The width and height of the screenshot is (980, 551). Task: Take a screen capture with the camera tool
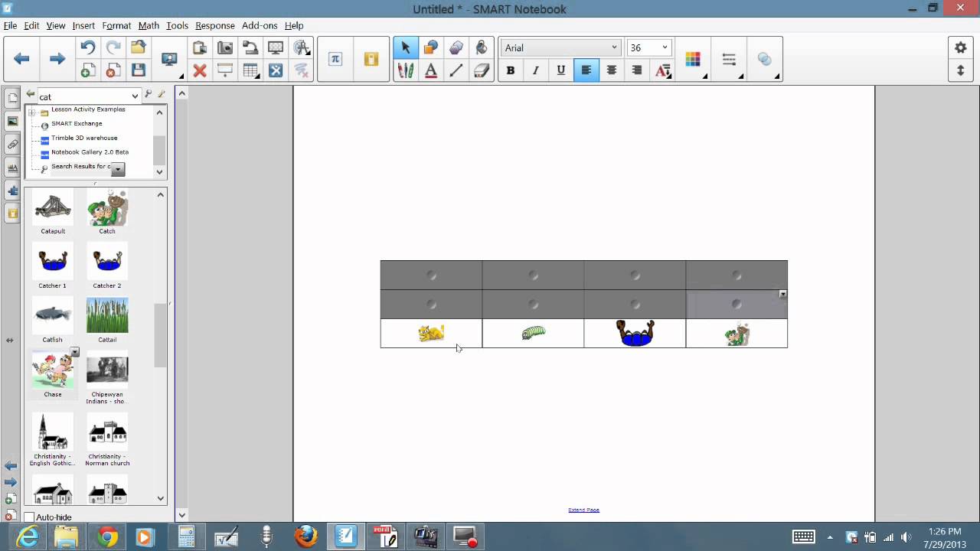click(x=224, y=47)
